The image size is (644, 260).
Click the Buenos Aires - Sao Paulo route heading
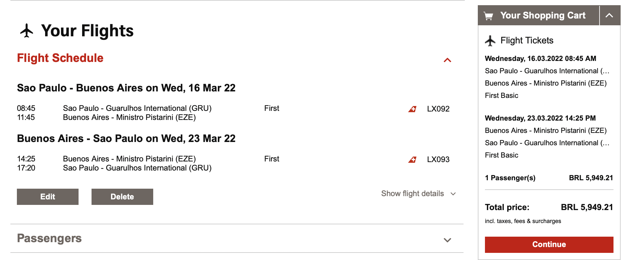[x=126, y=138]
